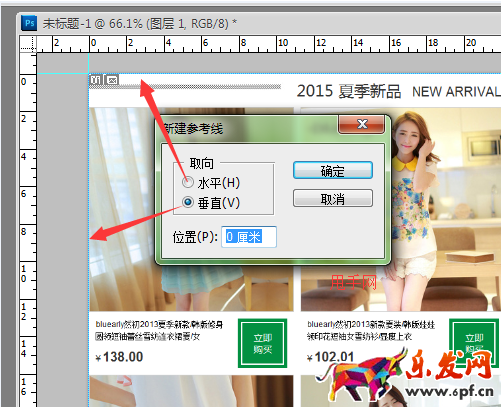Screen dimensions: 504x412
Task: Click the 取消 button
Action: [x=333, y=199]
